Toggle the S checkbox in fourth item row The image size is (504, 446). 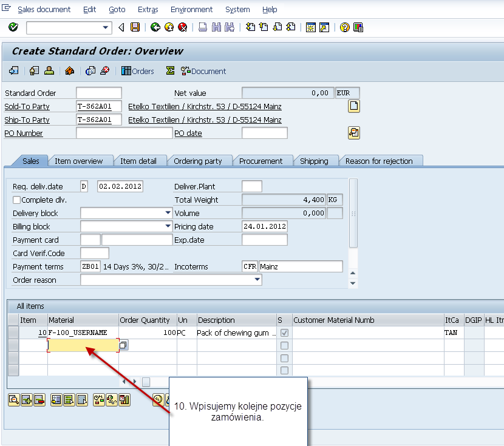pos(284,370)
